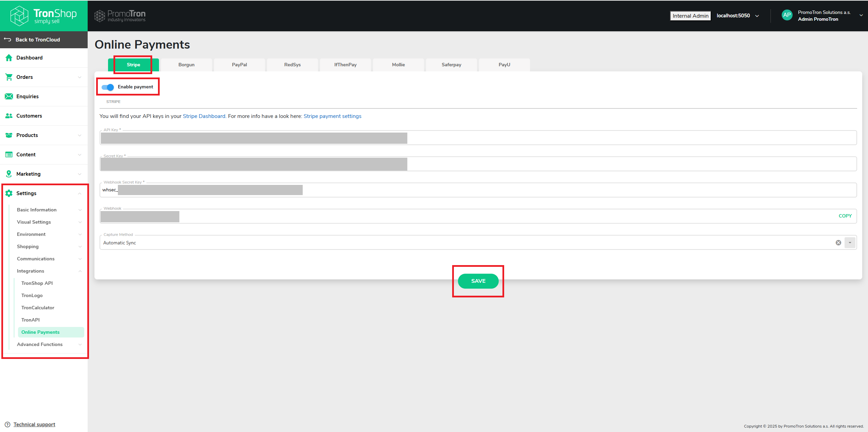Switch to the Saferpay tab
The image size is (868, 432).
[x=451, y=65]
